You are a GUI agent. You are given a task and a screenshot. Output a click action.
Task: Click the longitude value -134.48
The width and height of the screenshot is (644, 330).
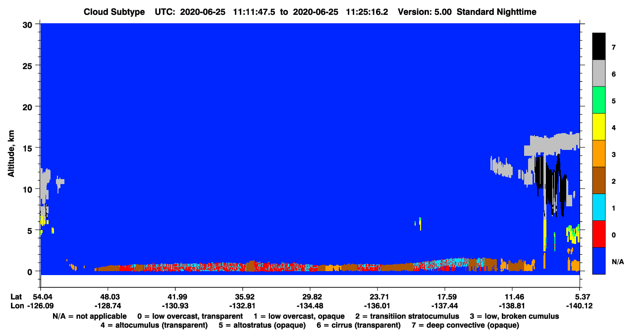310,306
